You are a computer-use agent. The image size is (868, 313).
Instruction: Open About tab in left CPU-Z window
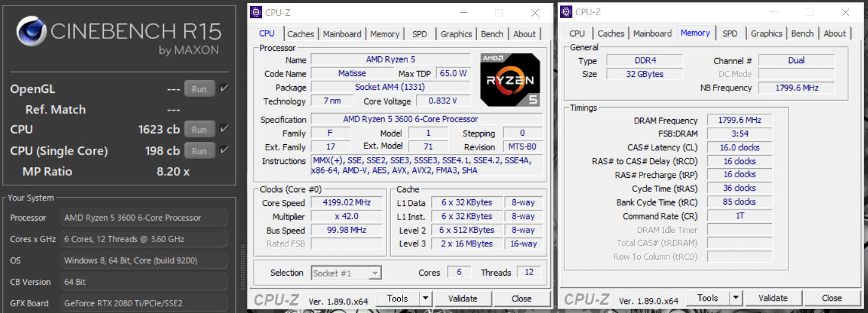[x=524, y=34]
